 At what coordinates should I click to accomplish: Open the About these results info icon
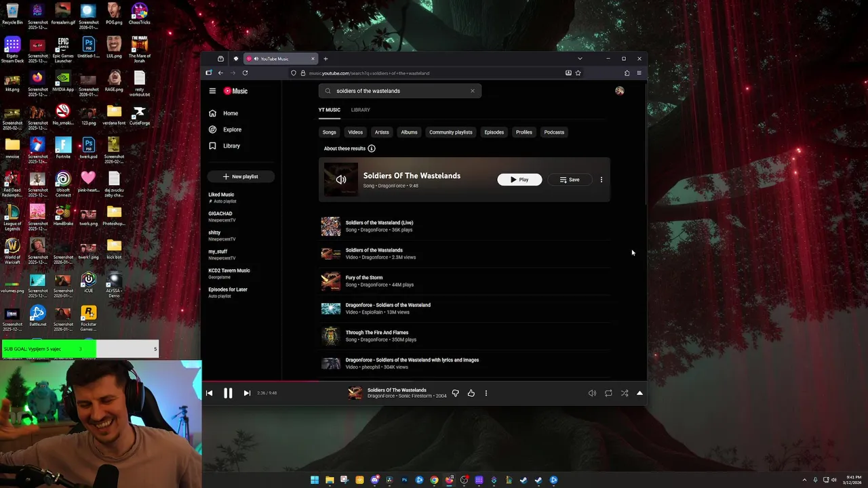click(371, 148)
